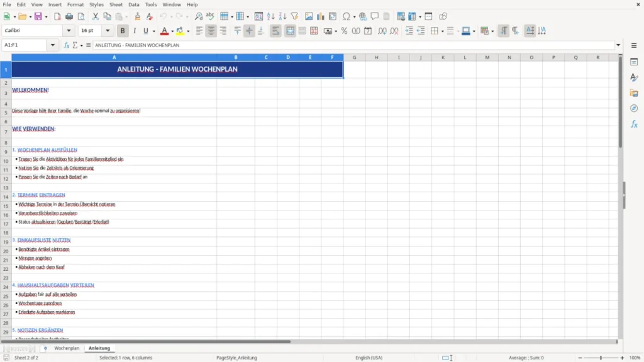Screen dimensions: 644x362
Task: Click the 100% zoom level
Action: pos(635,358)
